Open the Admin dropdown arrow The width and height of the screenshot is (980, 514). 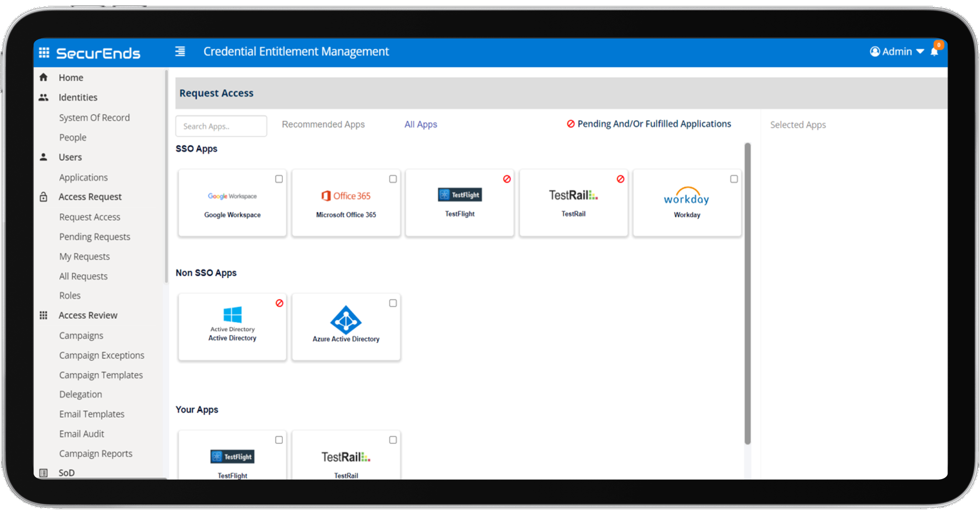[920, 52]
